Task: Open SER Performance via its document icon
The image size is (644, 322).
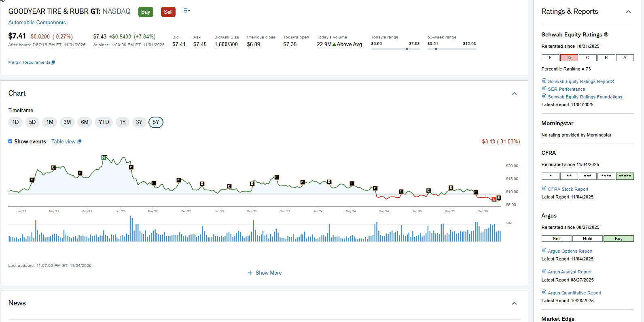Action: pos(544,89)
